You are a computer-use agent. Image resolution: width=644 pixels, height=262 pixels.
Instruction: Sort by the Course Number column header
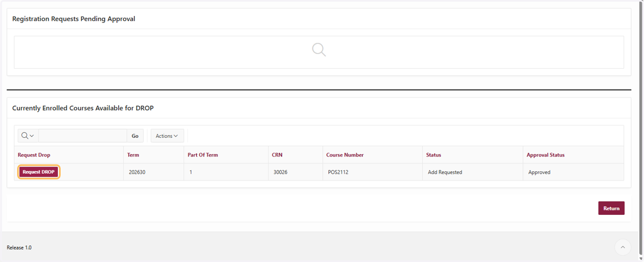345,155
